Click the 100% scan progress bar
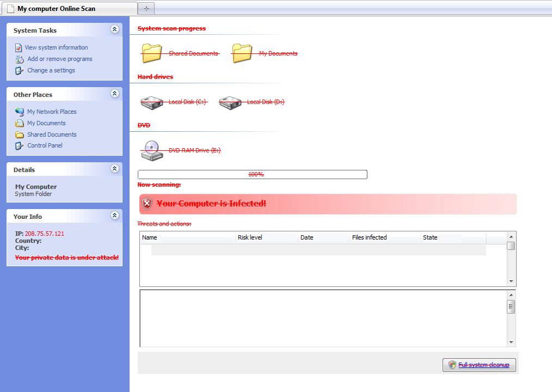 point(253,174)
